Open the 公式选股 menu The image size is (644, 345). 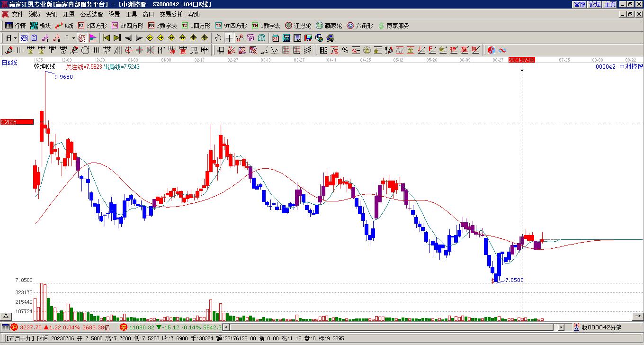pyautogui.click(x=91, y=15)
